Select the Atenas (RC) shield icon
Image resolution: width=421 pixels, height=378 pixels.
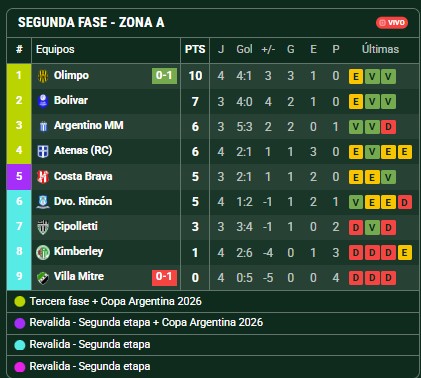43,151
